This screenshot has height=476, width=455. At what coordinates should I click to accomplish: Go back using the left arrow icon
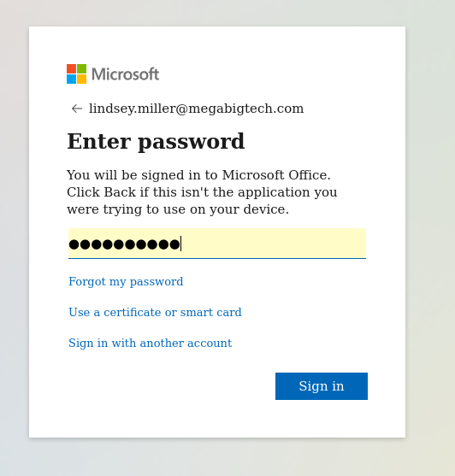click(x=77, y=109)
